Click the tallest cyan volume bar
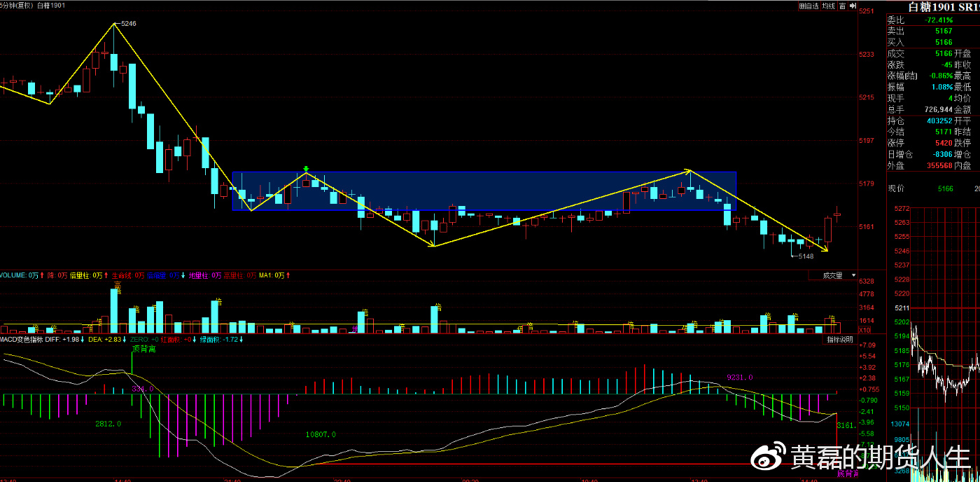The height and width of the screenshot is (482, 980). point(114,311)
